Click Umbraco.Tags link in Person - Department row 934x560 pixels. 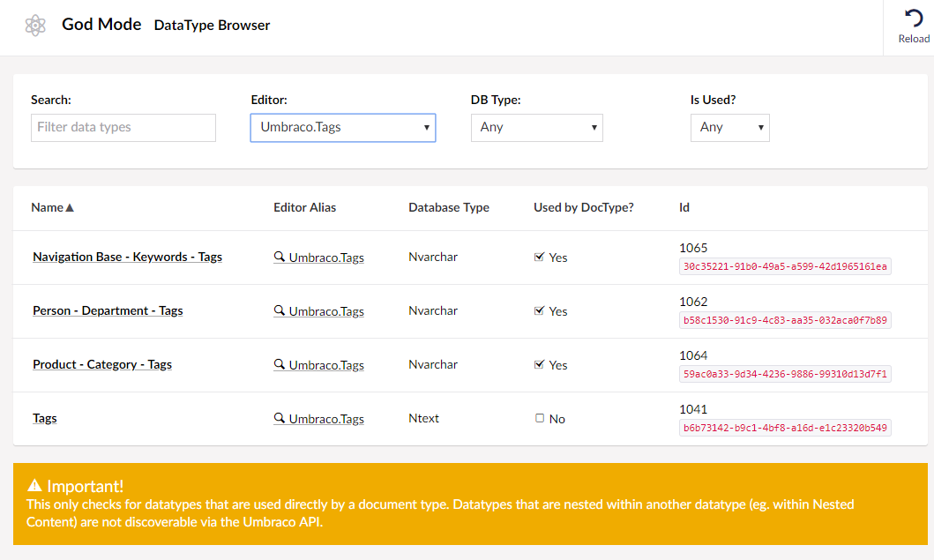click(x=326, y=311)
